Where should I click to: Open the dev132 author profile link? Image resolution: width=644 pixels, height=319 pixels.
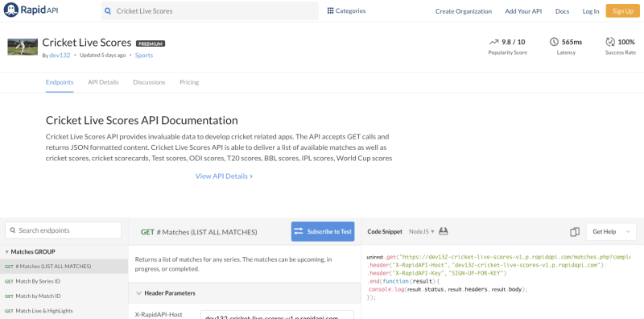[x=60, y=55]
